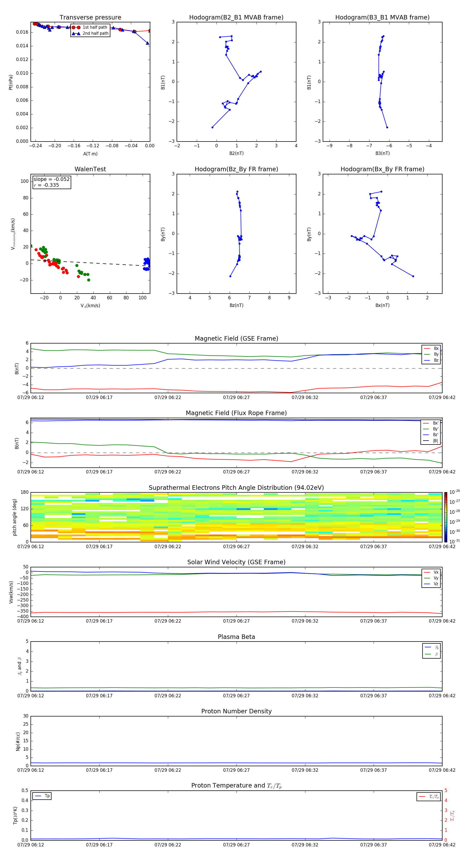
Task: Click the "pitch angle (deg)" y-axis label
Action: 15,517
